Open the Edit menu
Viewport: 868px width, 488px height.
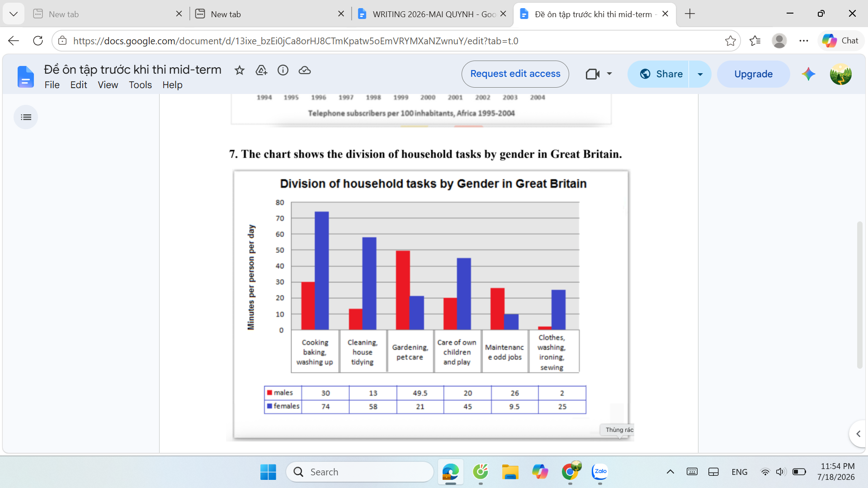pyautogui.click(x=79, y=85)
